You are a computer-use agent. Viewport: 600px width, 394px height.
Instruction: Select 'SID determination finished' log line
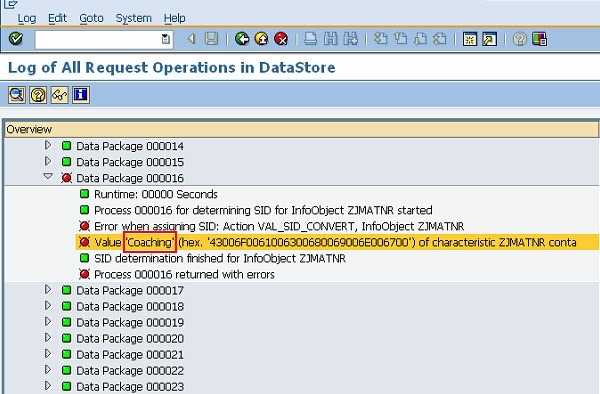click(x=220, y=259)
